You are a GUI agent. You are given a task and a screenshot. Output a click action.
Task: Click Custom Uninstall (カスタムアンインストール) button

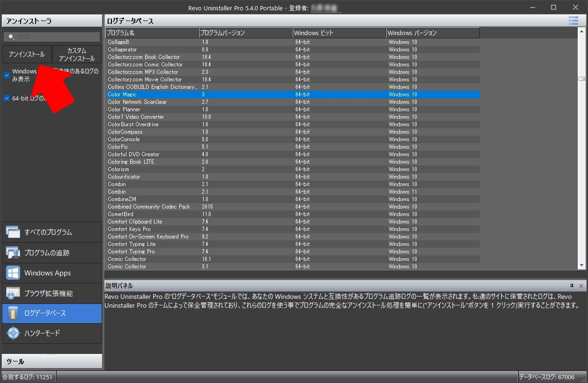(77, 54)
